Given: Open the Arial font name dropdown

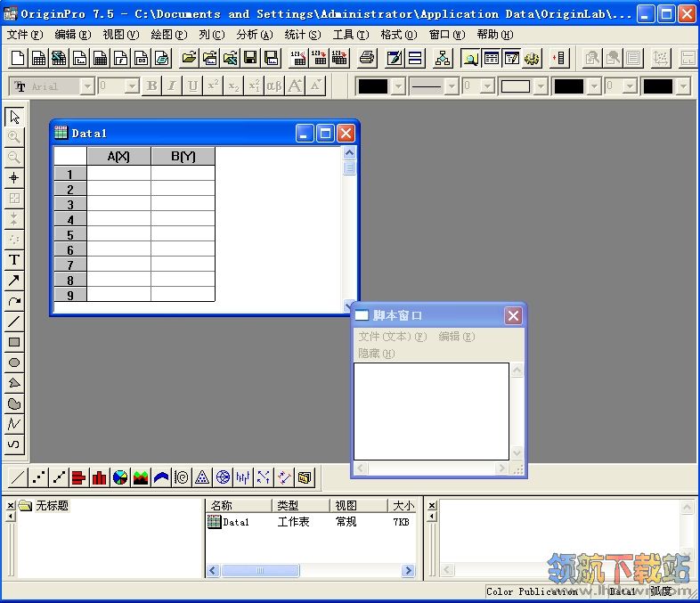Looking at the screenshot, I should (x=88, y=86).
